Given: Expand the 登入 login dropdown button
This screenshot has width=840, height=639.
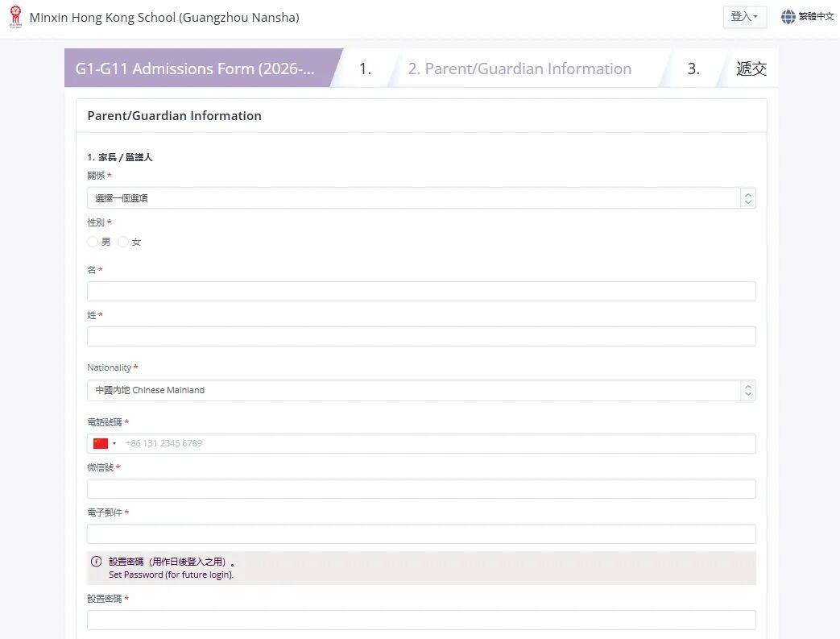Looking at the screenshot, I should [744, 17].
